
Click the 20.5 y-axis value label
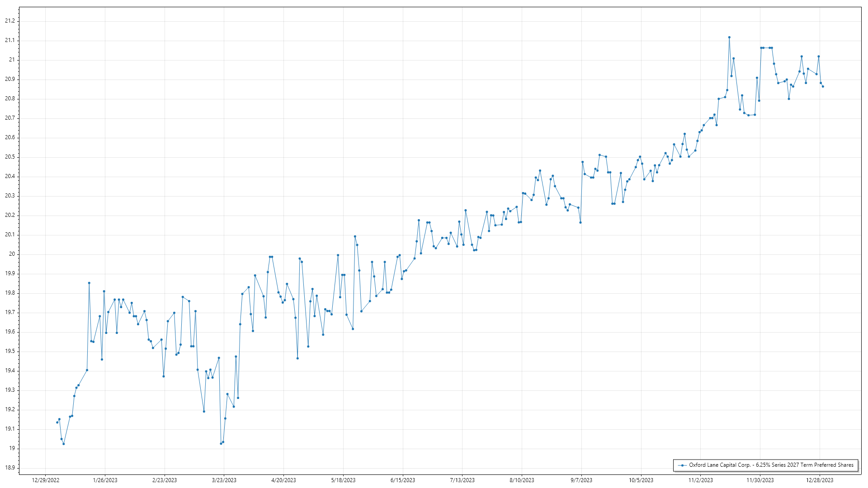(10, 157)
